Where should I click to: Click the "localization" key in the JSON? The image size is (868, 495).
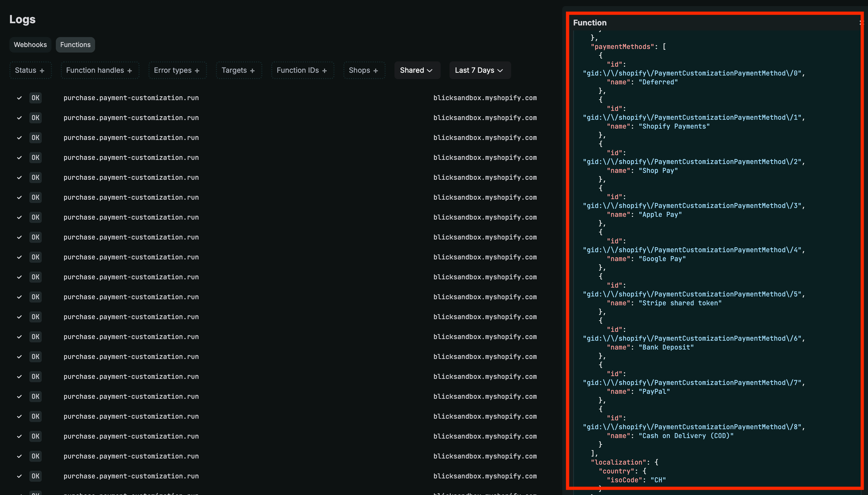pyautogui.click(x=619, y=462)
